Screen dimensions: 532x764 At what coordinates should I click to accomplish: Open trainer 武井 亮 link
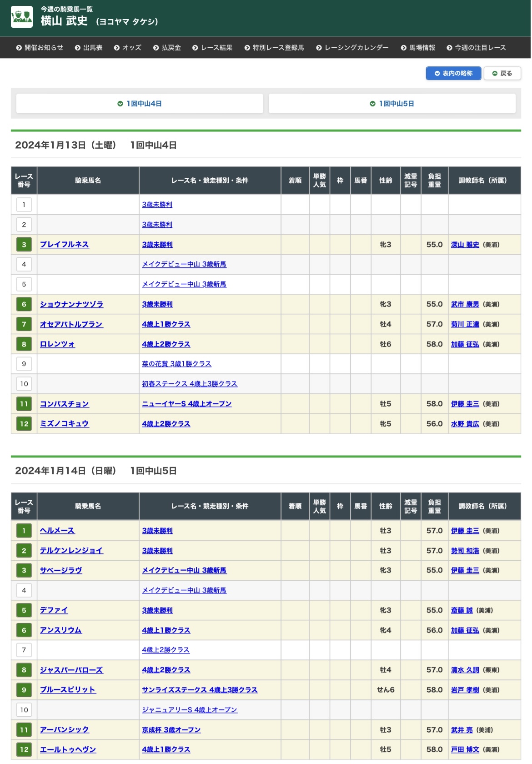(x=462, y=730)
